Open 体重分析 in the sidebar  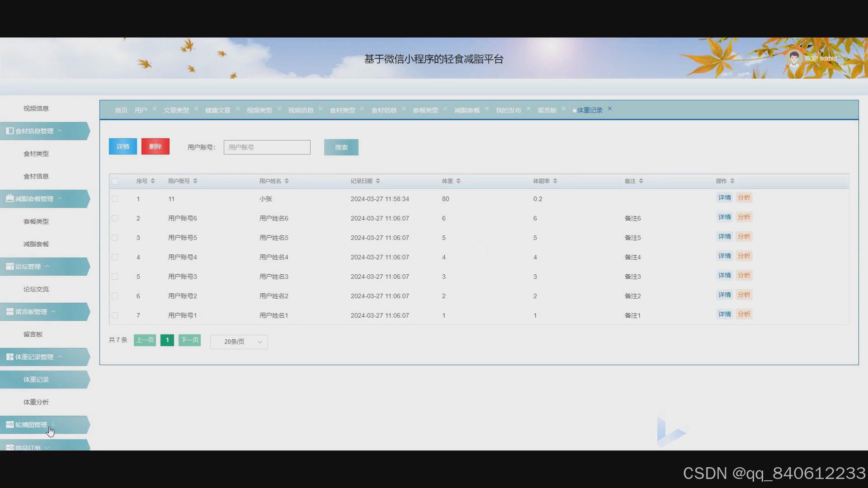coord(36,402)
